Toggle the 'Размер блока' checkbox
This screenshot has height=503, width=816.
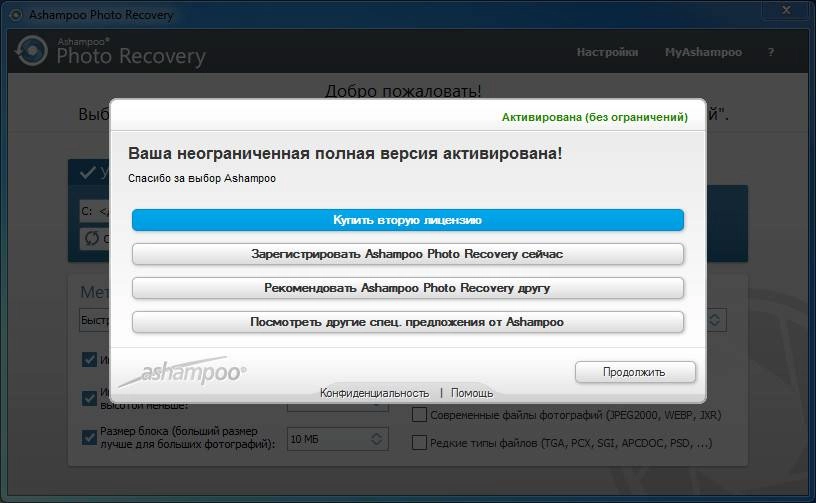tap(89, 437)
